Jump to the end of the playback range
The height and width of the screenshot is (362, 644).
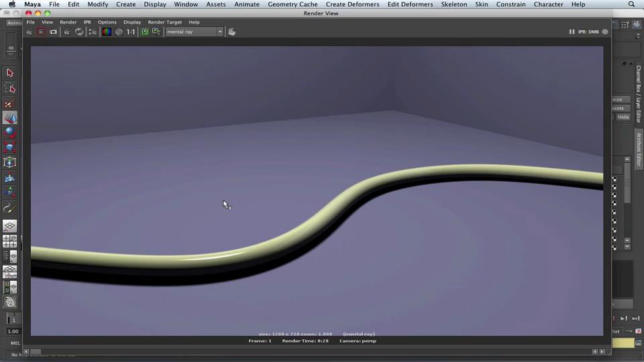(x=636, y=318)
